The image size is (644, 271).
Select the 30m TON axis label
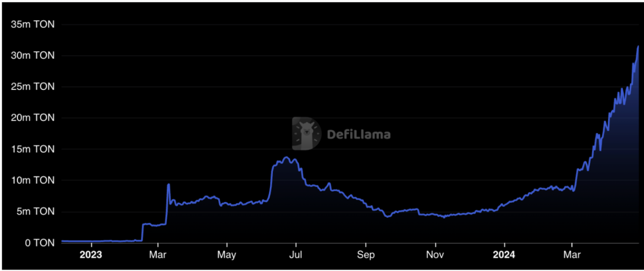[33, 56]
